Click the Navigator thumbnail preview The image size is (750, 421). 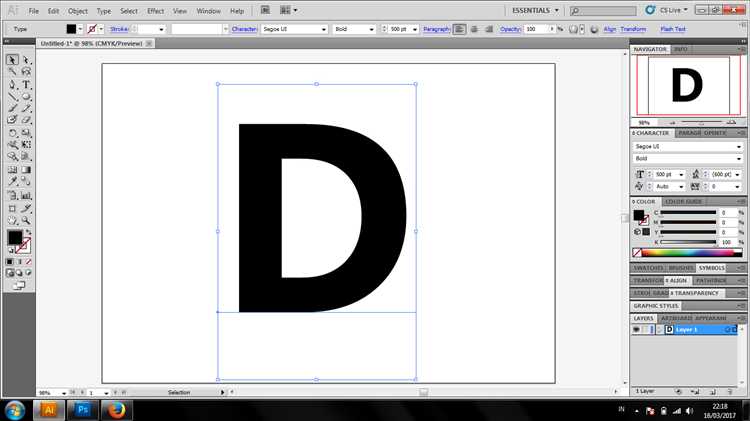(x=688, y=85)
